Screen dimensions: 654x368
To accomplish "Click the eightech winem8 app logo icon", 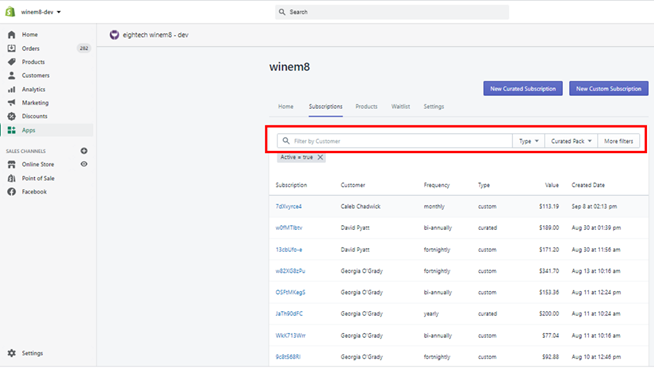I will pyautogui.click(x=114, y=35).
